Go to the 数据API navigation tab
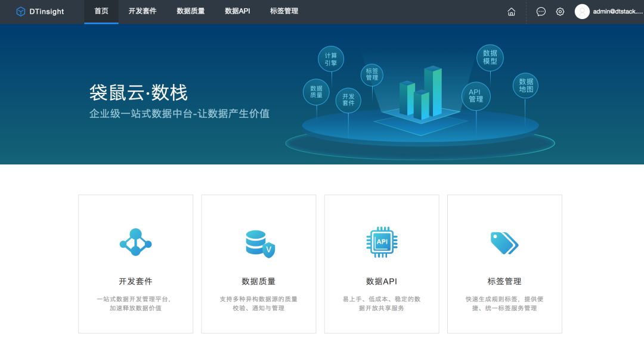644x343 pixels. (237, 11)
